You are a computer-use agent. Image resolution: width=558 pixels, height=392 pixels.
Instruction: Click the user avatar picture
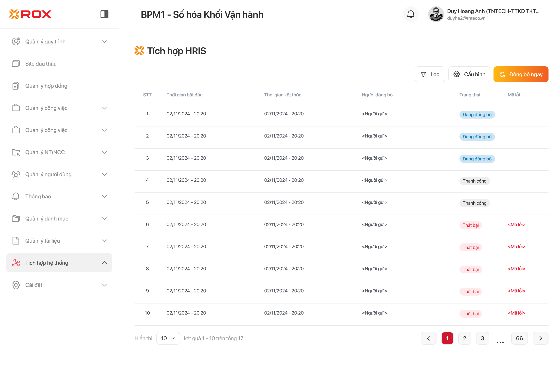tap(436, 14)
